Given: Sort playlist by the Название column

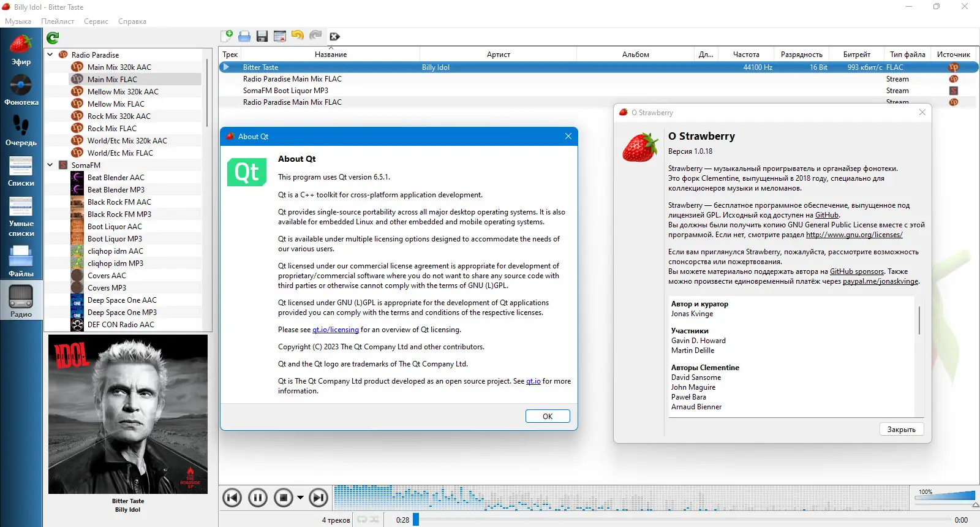Looking at the screenshot, I should tap(331, 55).
